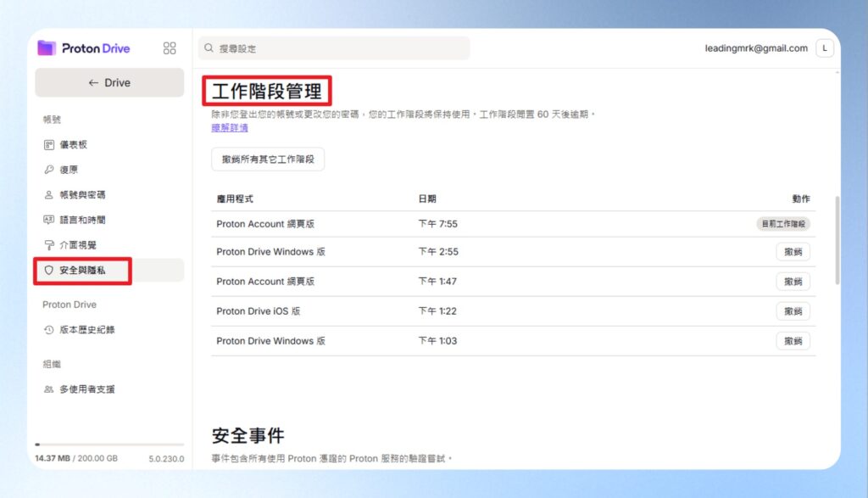
Task: Click the page vertical scrollbar
Action: (x=837, y=240)
